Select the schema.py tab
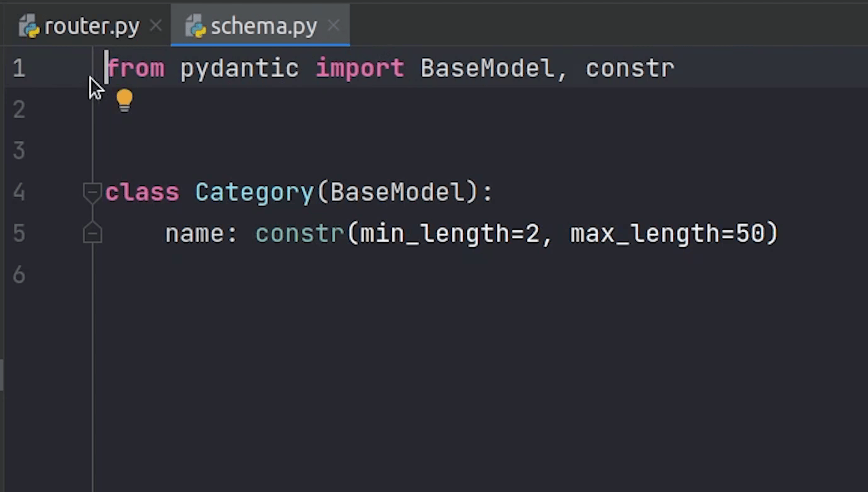The height and width of the screenshot is (492, 868). click(x=263, y=27)
